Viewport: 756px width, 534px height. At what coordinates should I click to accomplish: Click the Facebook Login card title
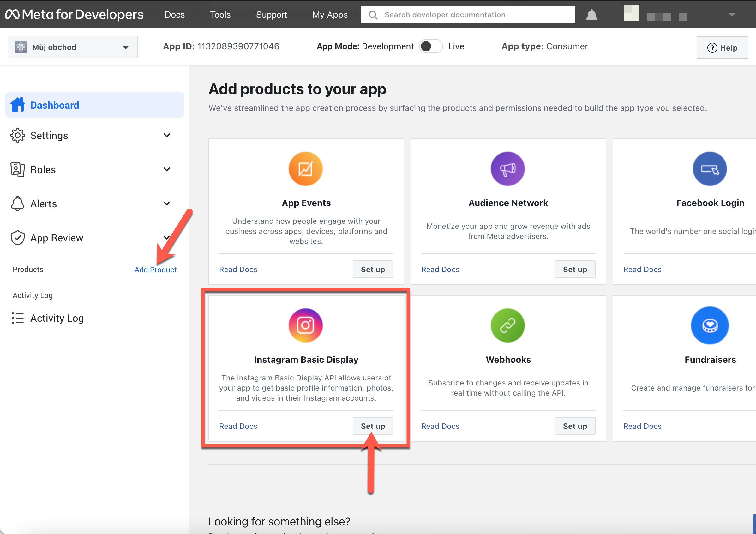pos(710,203)
